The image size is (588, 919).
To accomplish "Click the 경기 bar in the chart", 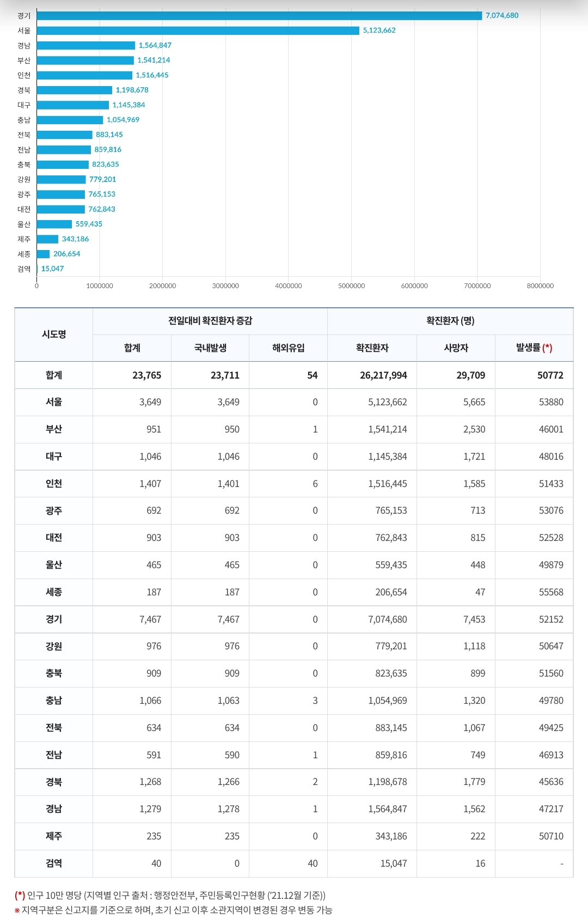I will pos(259,16).
